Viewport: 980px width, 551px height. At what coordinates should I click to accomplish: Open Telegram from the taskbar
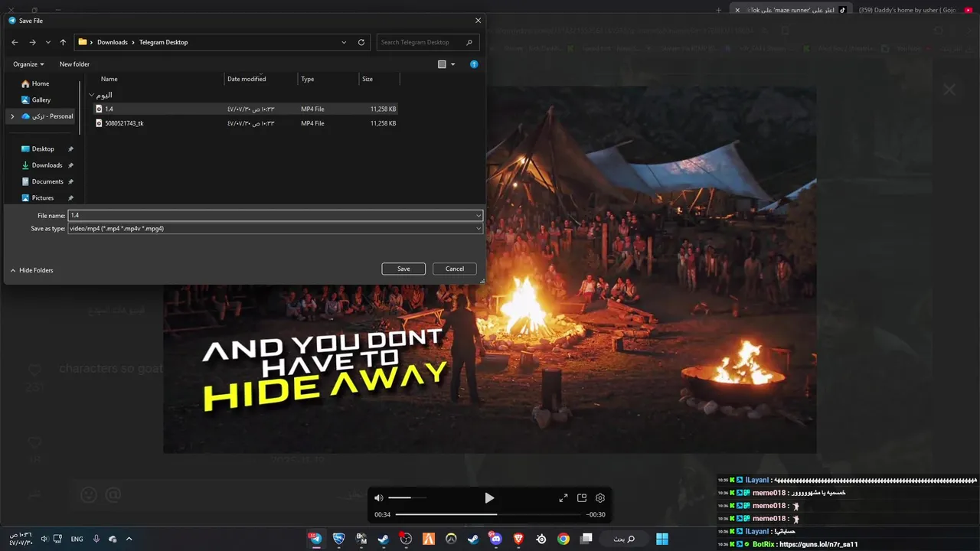[315, 539]
